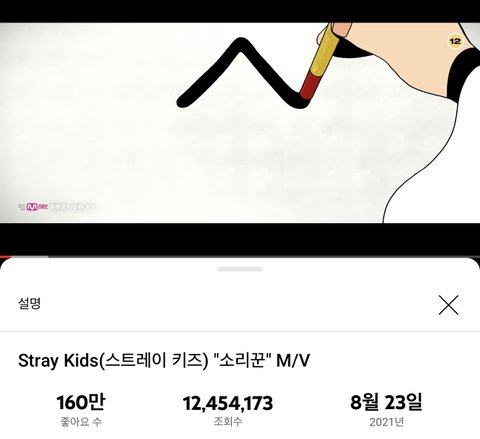Click the broadcast date text beside Mnet logo
This screenshot has width=480, height=439.
point(72,207)
